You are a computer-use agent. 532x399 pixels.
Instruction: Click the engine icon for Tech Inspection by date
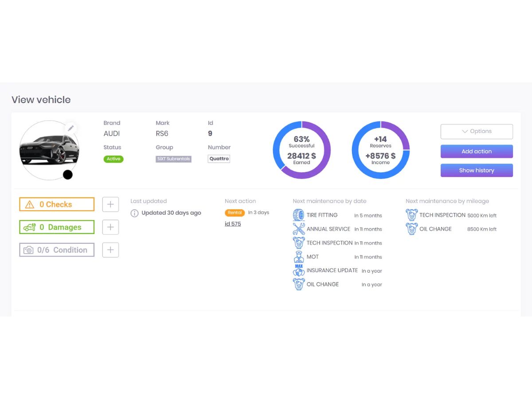299,243
